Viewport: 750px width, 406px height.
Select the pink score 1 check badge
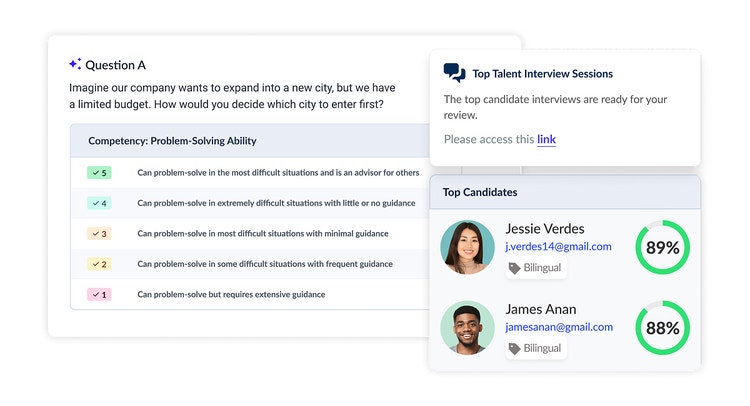99,295
